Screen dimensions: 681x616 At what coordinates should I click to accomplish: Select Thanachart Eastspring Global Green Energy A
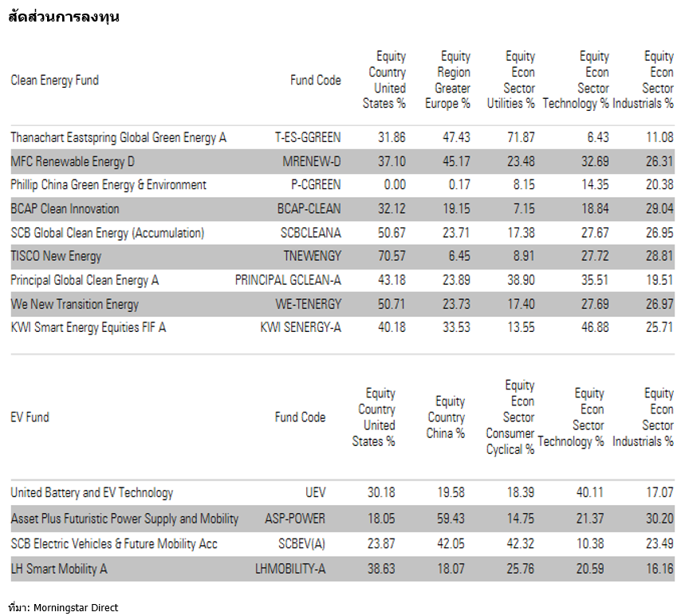coord(119,137)
